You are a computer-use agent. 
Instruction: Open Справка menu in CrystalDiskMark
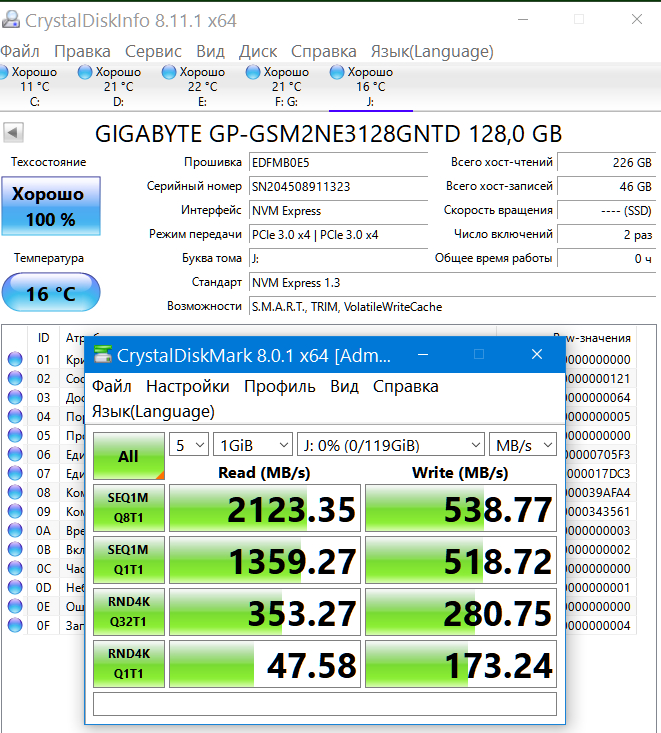pos(406,386)
